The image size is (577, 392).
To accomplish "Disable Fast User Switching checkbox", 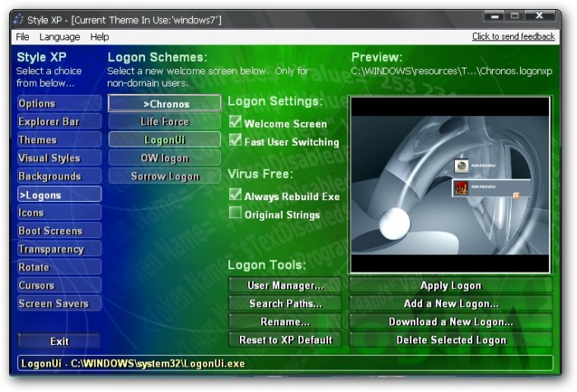I will [235, 140].
